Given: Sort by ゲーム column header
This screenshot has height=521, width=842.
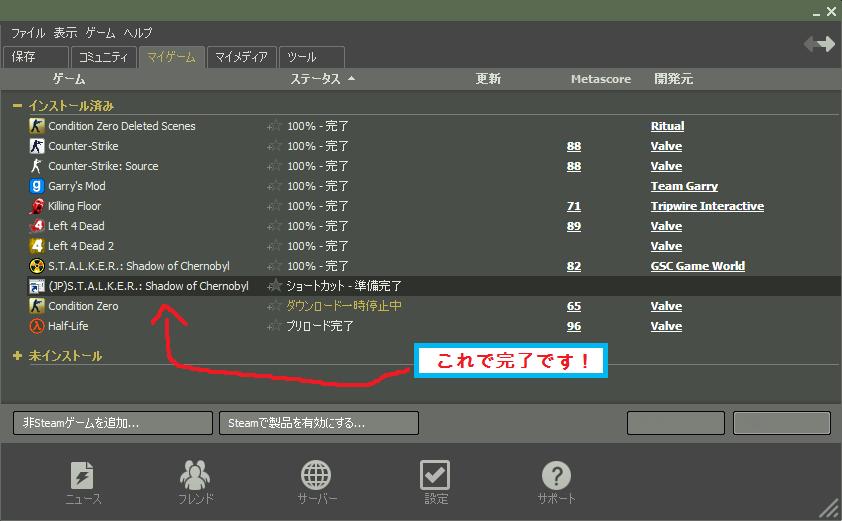Looking at the screenshot, I should point(69,79).
